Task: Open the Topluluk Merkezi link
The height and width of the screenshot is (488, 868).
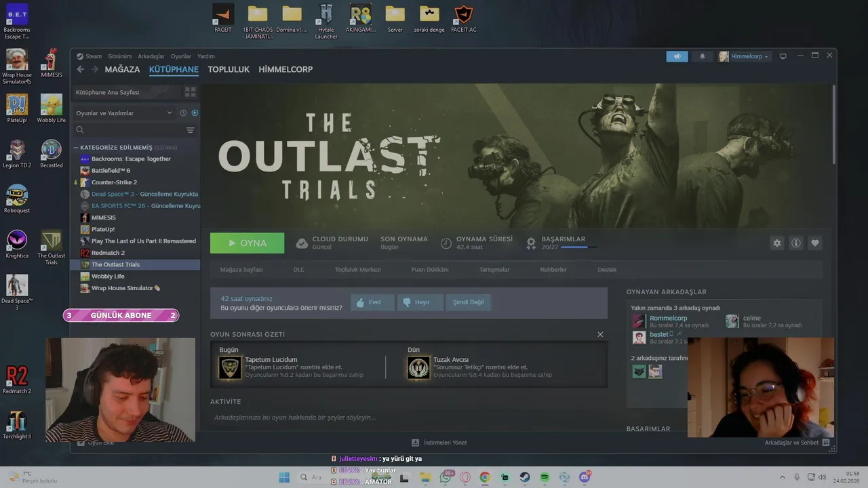Action: tap(357, 270)
